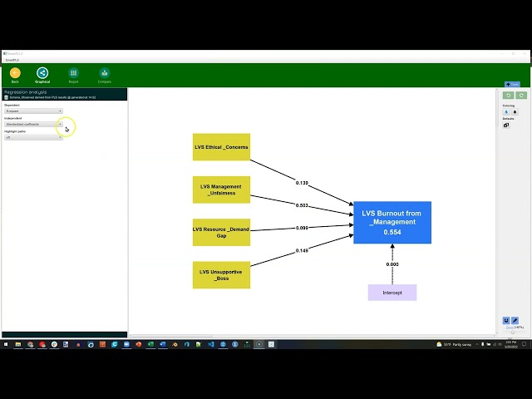This screenshot has width=532, height=399.
Task: Select the LVS Ethical _Concerns node
Action: [222, 147]
